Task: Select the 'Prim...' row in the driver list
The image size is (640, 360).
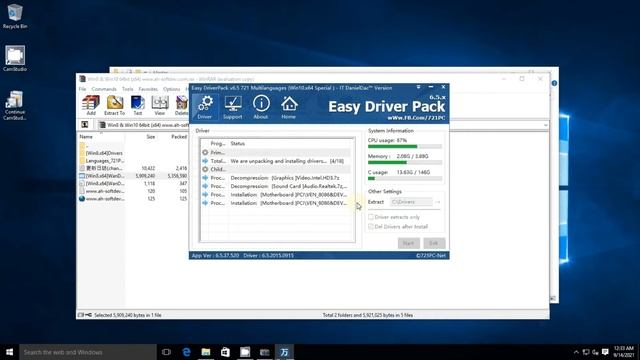Action: 276,152
